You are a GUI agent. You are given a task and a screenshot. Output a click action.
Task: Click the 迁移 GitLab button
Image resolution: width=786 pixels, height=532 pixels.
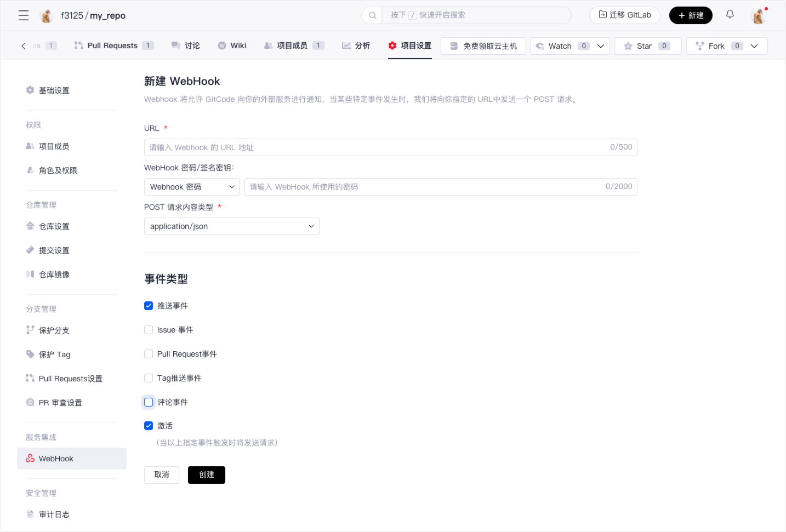[624, 15]
